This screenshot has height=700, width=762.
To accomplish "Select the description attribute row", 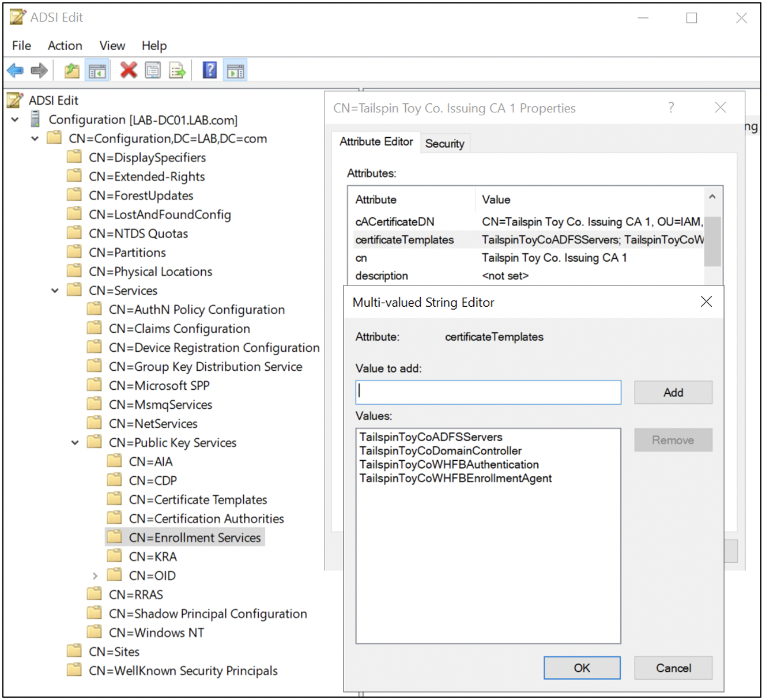I will tap(528, 275).
